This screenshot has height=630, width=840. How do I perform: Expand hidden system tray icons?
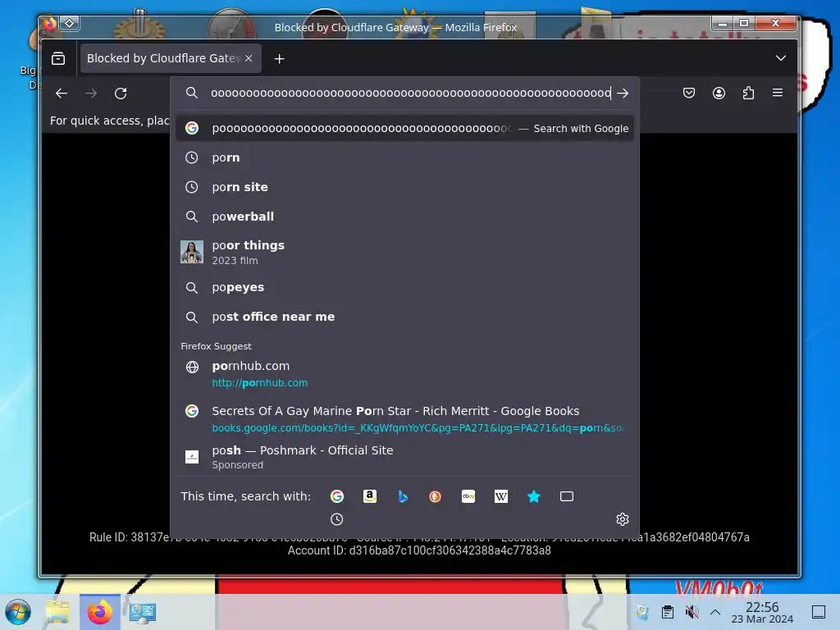tap(715, 612)
